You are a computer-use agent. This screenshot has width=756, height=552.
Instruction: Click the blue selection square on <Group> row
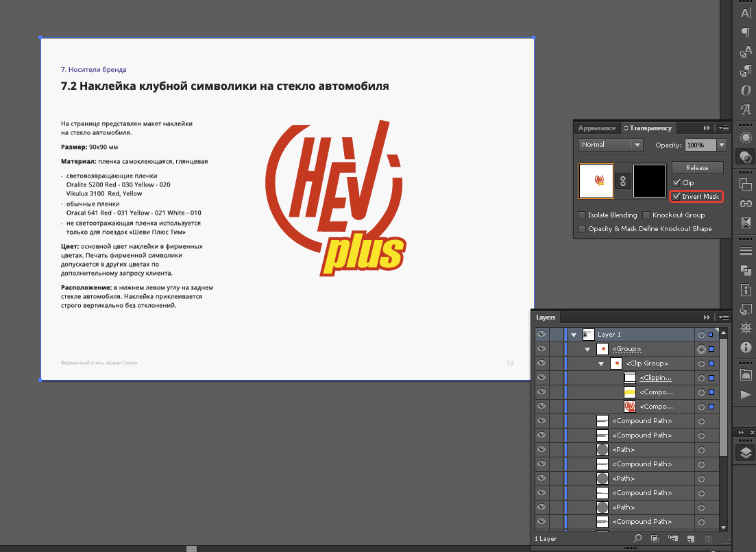[711, 349]
